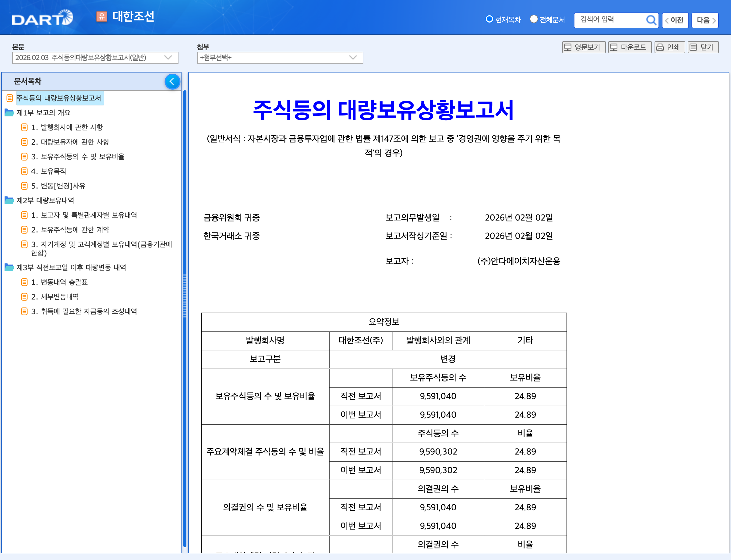Click page icon next to 보유주식등에 관한 계약

point(24,230)
